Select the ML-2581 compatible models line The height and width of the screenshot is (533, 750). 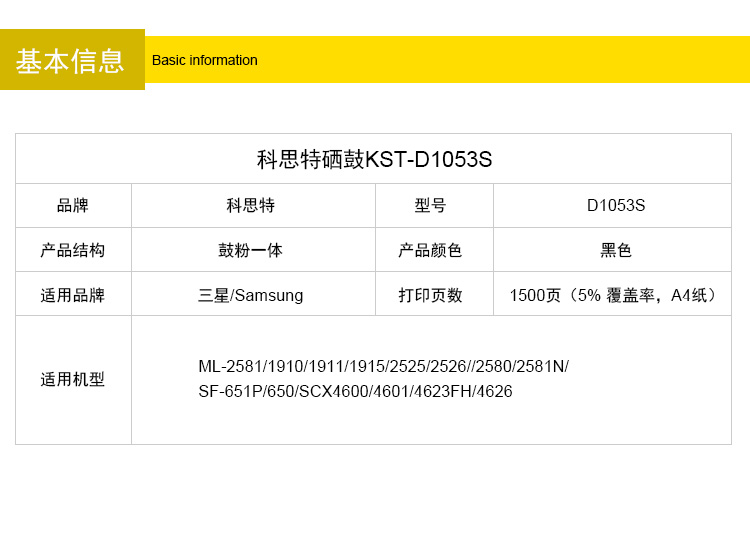tap(383, 366)
